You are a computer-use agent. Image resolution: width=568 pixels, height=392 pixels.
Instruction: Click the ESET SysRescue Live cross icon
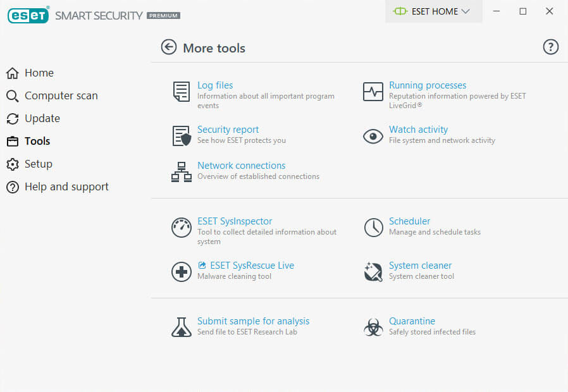point(182,272)
